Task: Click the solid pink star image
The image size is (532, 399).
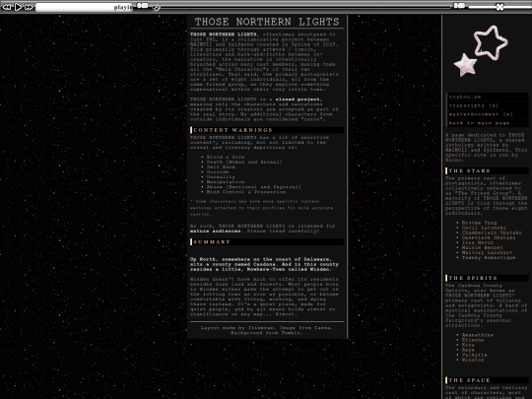Action: pos(465,64)
